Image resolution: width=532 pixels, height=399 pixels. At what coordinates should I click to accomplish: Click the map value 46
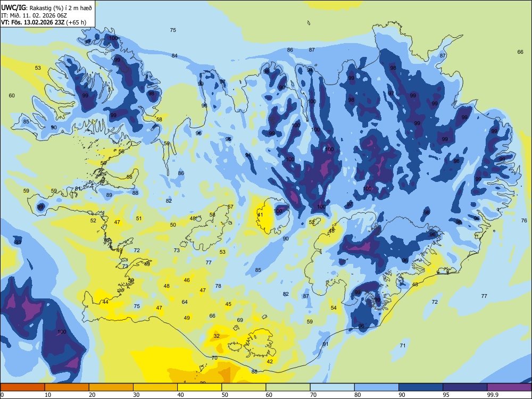pos(187,280)
